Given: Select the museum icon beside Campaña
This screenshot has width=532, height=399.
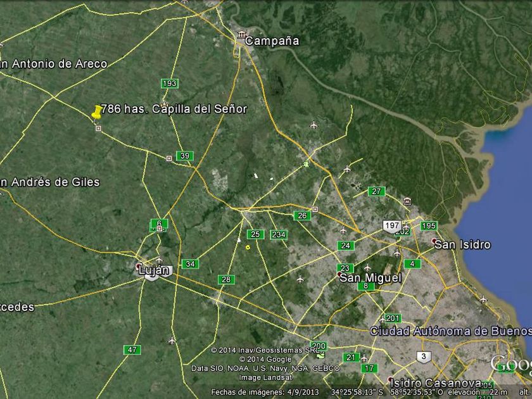Looking at the screenshot, I should (x=241, y=35).
